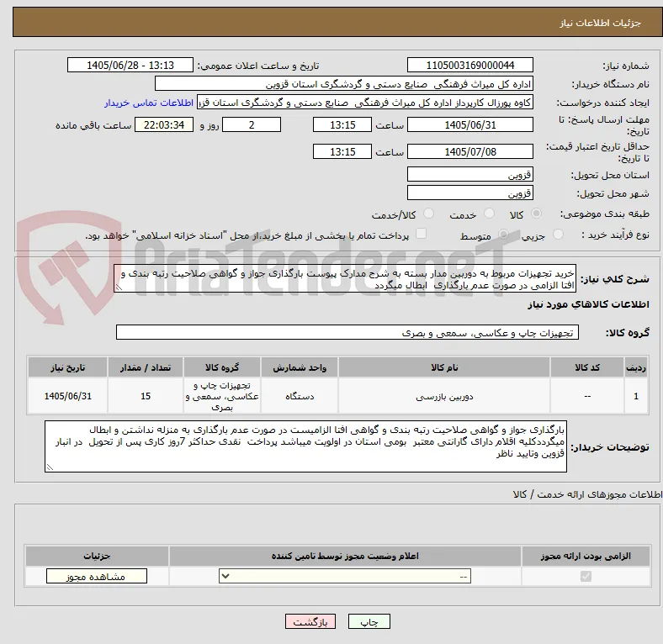
Task: Click request creator name field
Action: pyautogui.click(x=365, y=103)
